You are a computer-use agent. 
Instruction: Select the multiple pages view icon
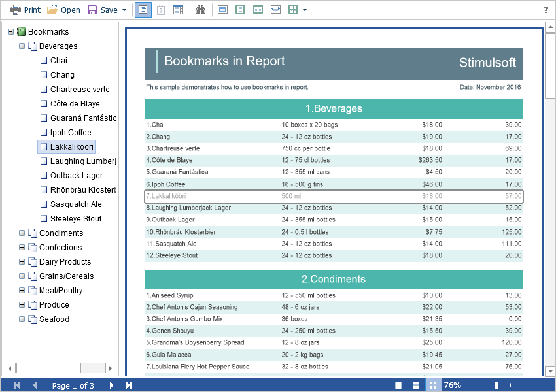293,10
